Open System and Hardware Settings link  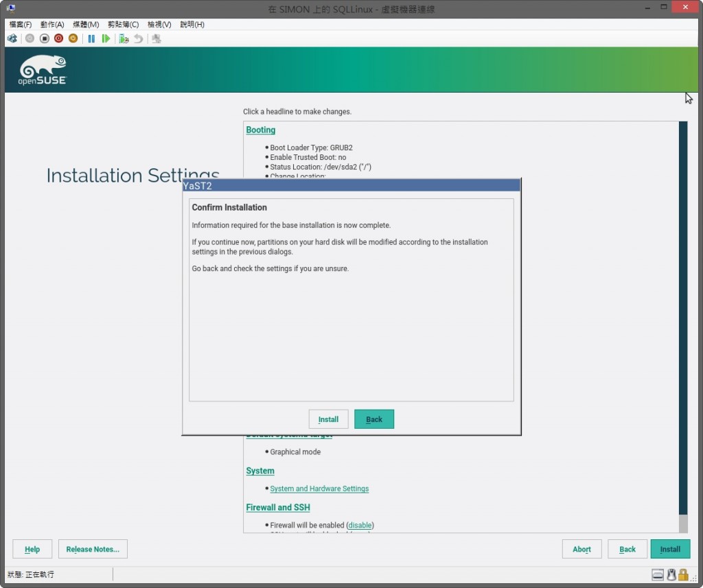tap(319, 489)
